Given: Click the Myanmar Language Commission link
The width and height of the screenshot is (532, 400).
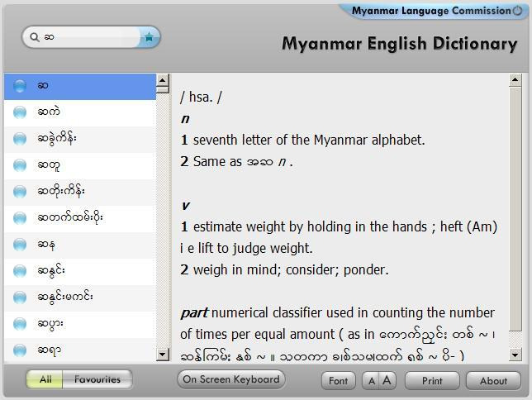Looking at the screenshot, I should 431,11.
